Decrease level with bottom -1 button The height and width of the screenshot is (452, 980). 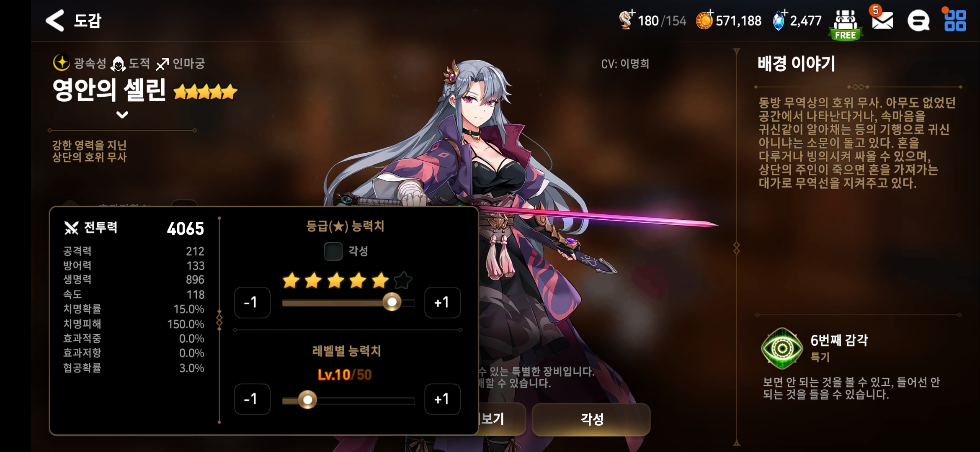(252, 399)
